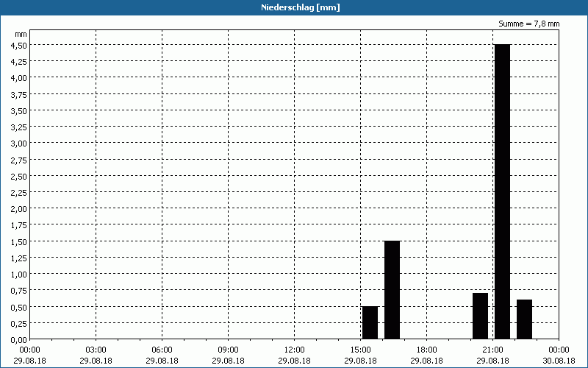The width and height of the screenshot is (588, 368).
Task: Click the bar reaching 1,50 mm
Action: point(392,290)
